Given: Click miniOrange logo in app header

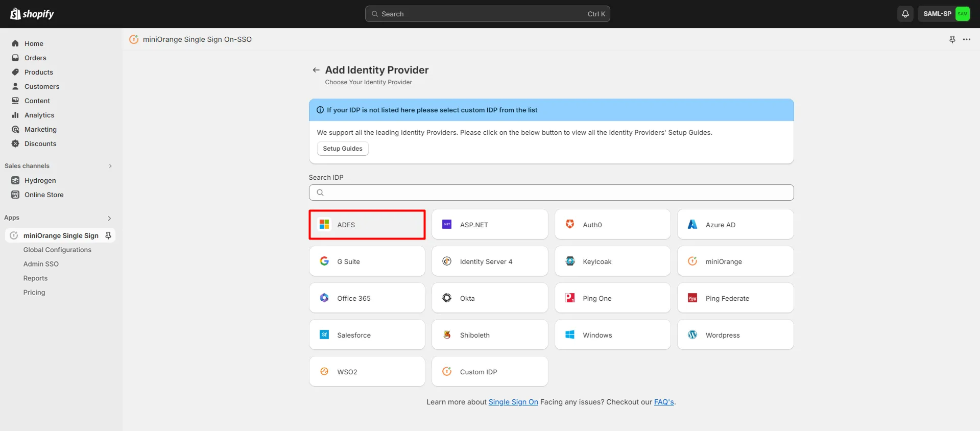Looking at the screenshot, I should click(134, 39).
